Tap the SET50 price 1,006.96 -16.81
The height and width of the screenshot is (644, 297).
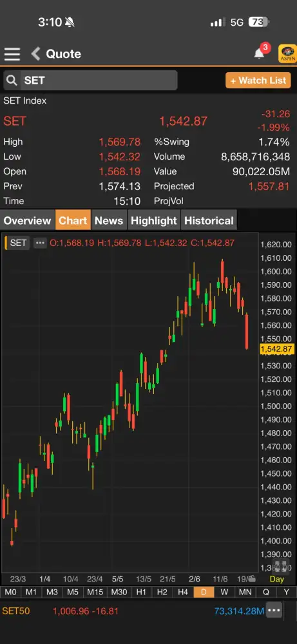tap(86, 611)
